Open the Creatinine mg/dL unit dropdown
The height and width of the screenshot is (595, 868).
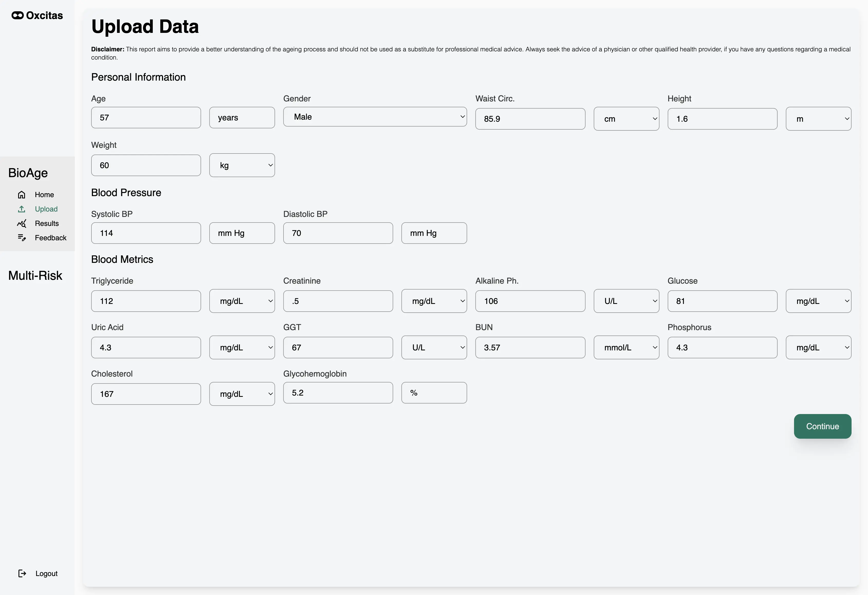[434, 301]
